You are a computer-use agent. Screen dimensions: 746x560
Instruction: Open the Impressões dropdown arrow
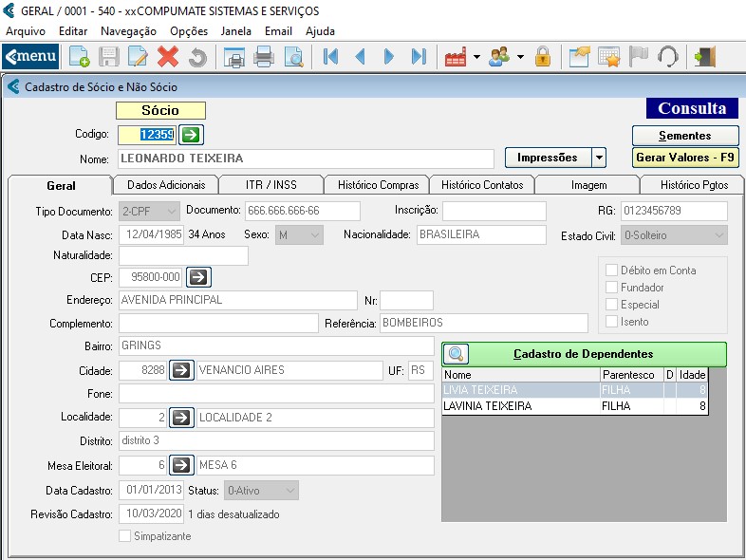[x=598, y=158]
